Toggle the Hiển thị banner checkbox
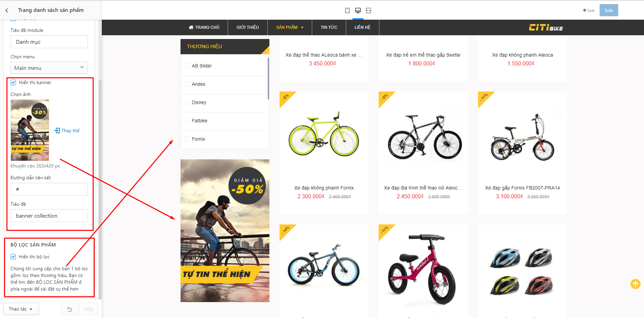This screenshot has width=644, height=318. 13,82
